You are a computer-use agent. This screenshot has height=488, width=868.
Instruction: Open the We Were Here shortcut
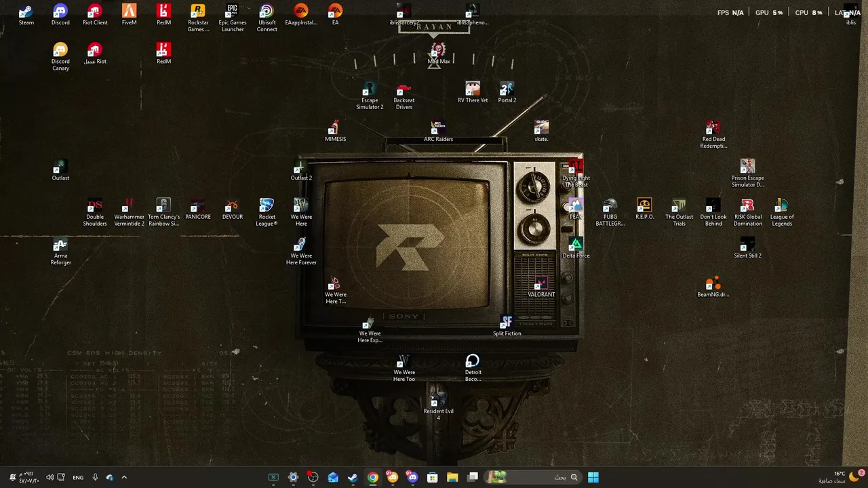tap(301, 213)
